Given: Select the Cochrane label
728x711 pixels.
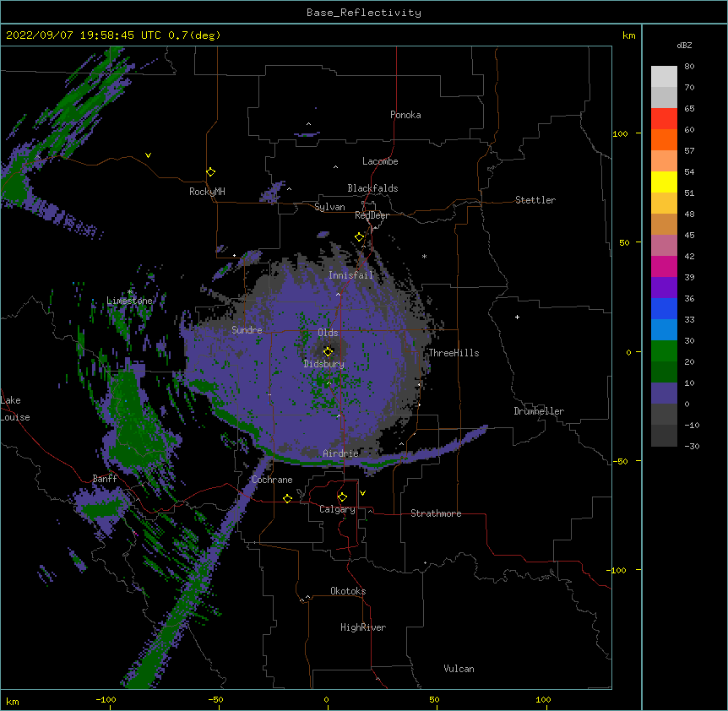Looking at the screenshot, I should (272, 480).
